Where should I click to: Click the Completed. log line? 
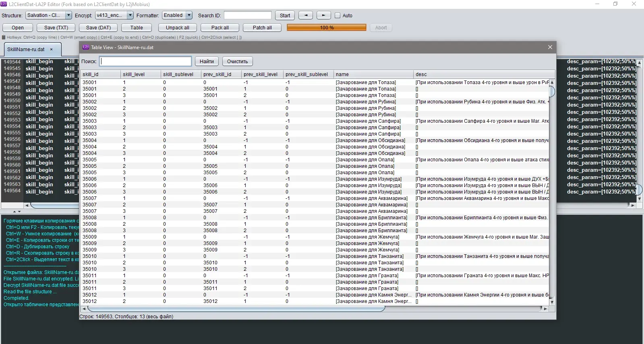(x=17, y=298)
